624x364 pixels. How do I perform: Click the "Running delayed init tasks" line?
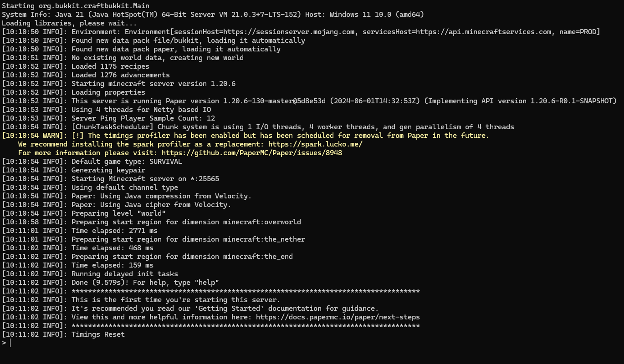pyautogui.click(x=124, y=274)
